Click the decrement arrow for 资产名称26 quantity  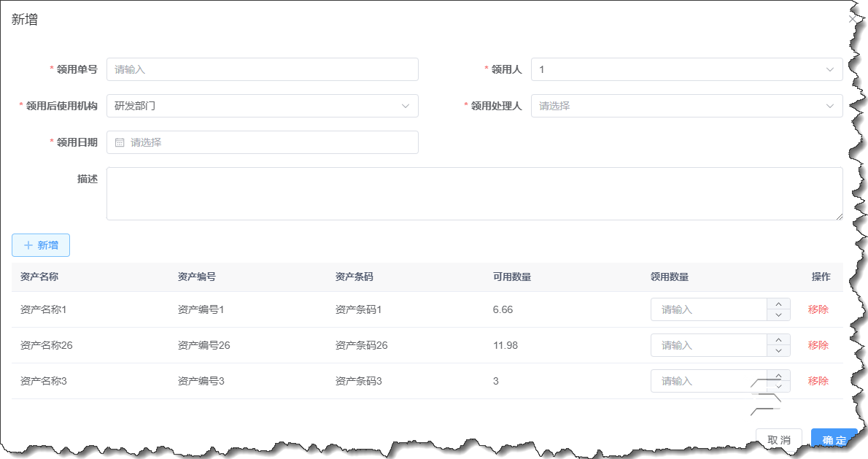click(x=779, y=350)
